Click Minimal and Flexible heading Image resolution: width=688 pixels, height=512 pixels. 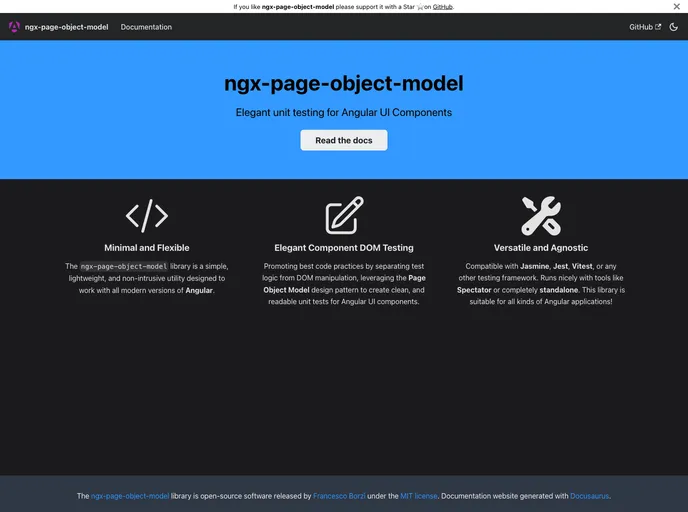click(x=147, y=247)
